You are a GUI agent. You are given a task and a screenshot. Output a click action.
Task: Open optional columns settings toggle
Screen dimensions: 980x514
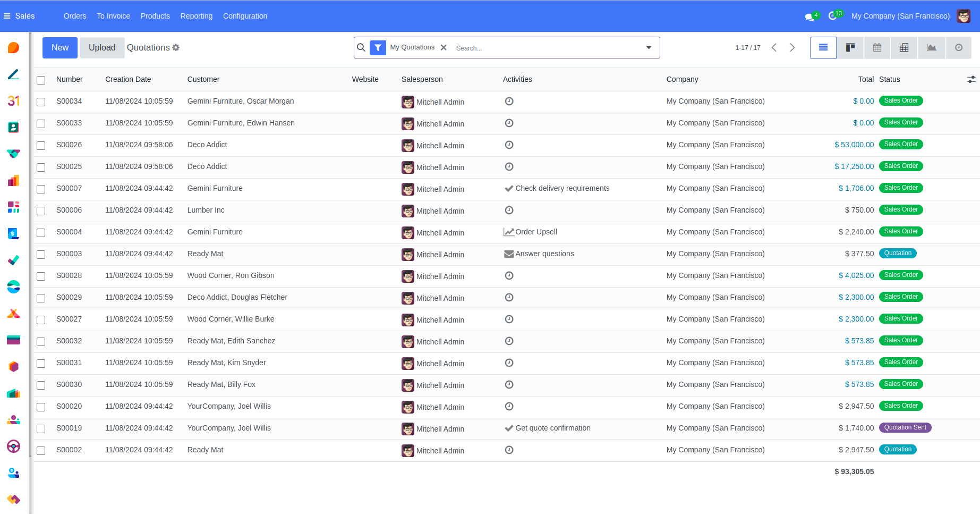pos(971,79)
